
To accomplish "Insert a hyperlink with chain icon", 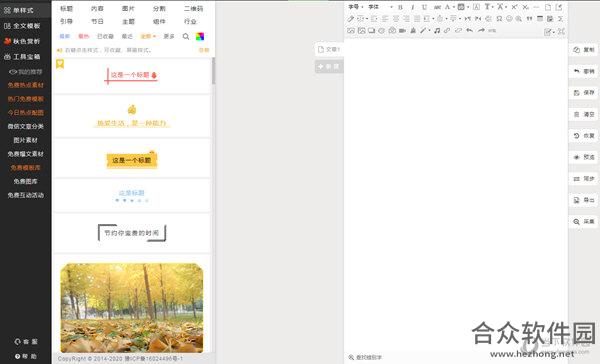I will click(x=447, y=30).
